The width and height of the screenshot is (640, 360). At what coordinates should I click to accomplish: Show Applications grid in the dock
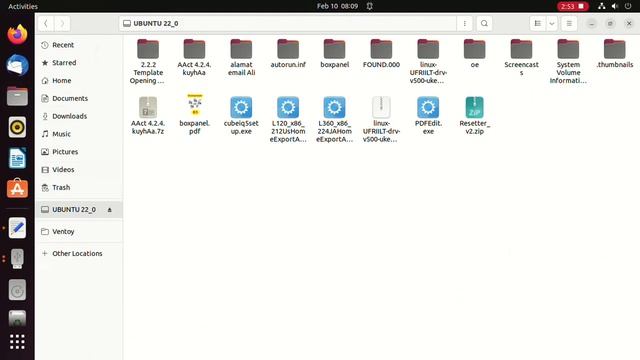pyautogui.click(x=17, y=342)
